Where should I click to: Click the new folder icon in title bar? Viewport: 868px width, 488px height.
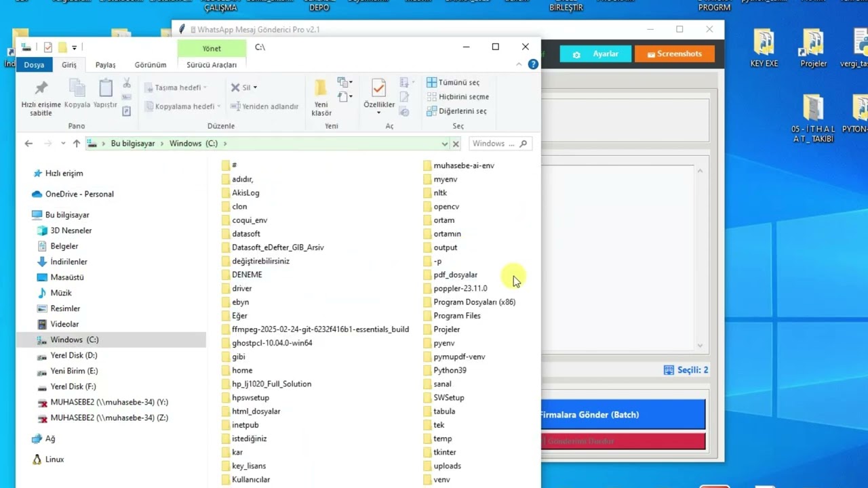(x=62, y=47)
